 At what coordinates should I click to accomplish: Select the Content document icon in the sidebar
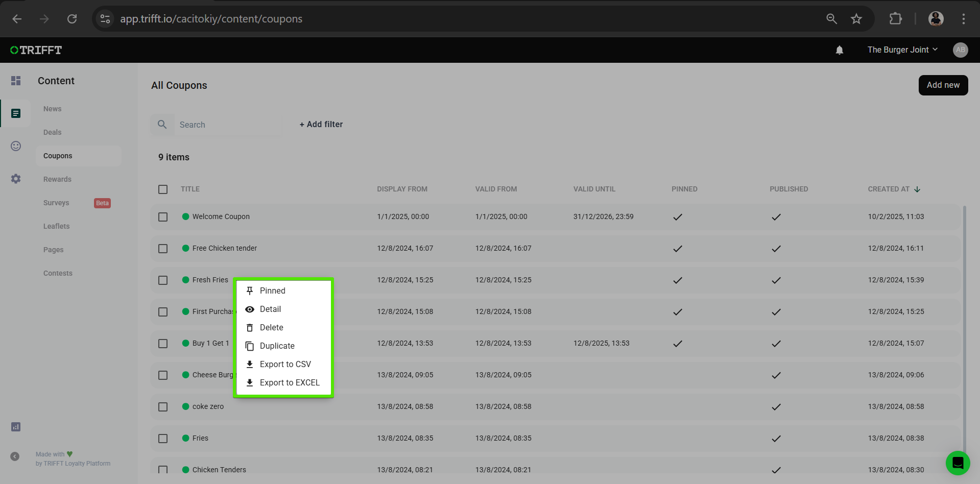[16, 113]
